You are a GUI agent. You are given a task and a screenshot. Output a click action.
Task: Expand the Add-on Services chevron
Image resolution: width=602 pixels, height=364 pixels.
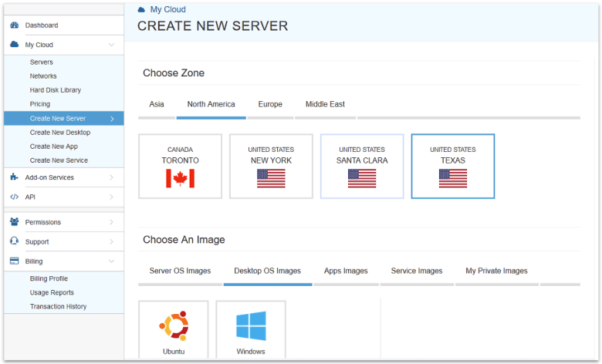(x=111, y=177)
